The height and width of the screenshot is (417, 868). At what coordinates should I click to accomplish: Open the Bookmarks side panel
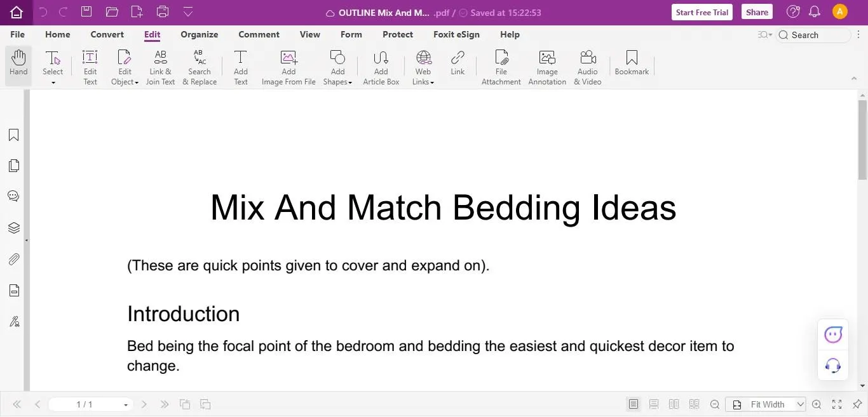[13, 135]
